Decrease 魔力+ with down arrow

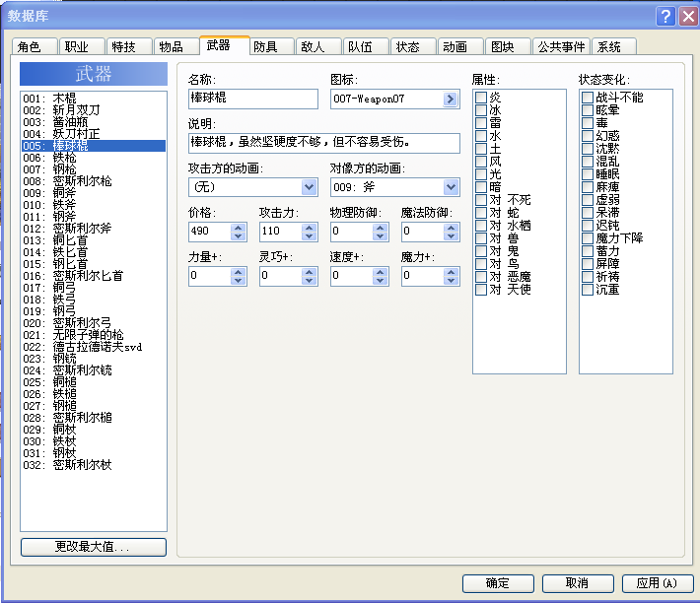point(451,281)
